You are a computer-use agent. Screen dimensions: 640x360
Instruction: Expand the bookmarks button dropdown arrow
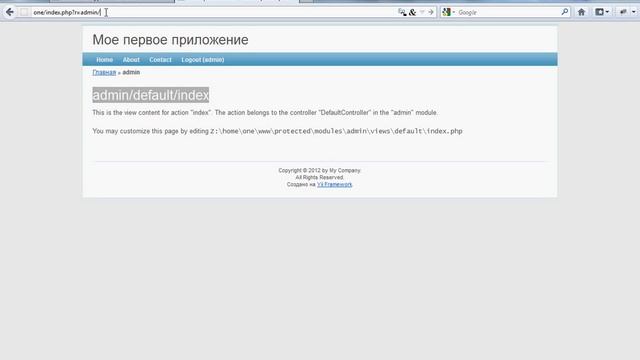click(x=607, y=12)
